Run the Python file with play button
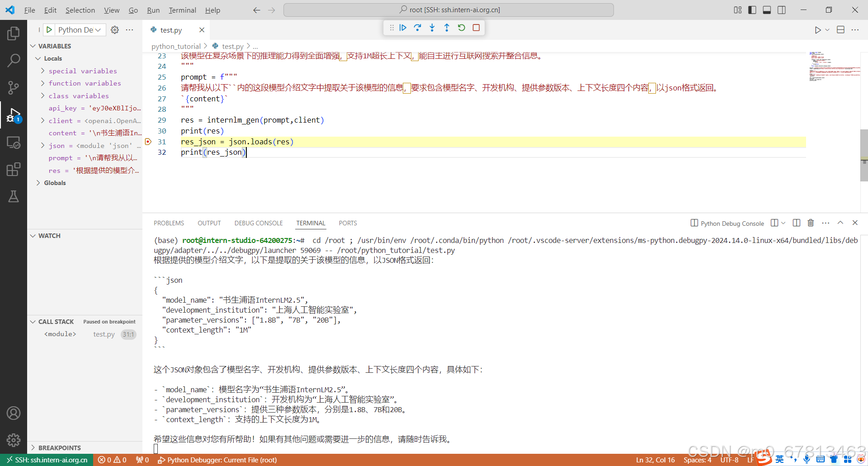868x466 pixels. [x=817, y=30]
